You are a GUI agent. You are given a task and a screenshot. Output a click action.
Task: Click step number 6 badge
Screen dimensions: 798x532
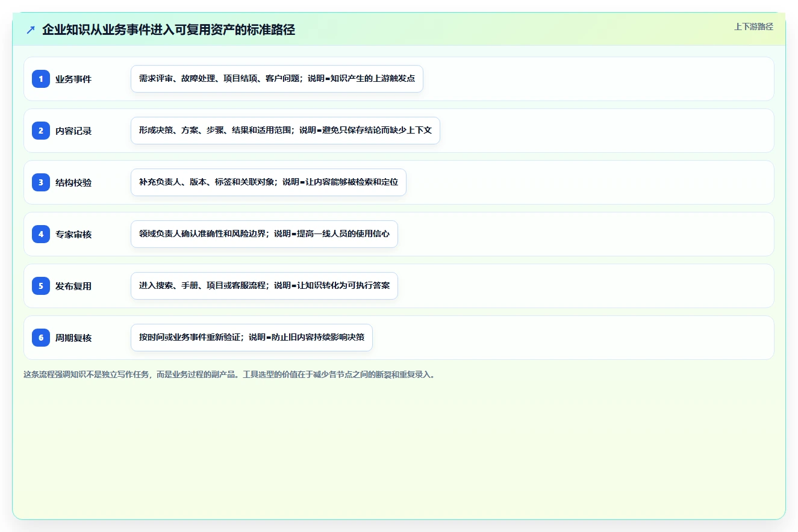41,338
